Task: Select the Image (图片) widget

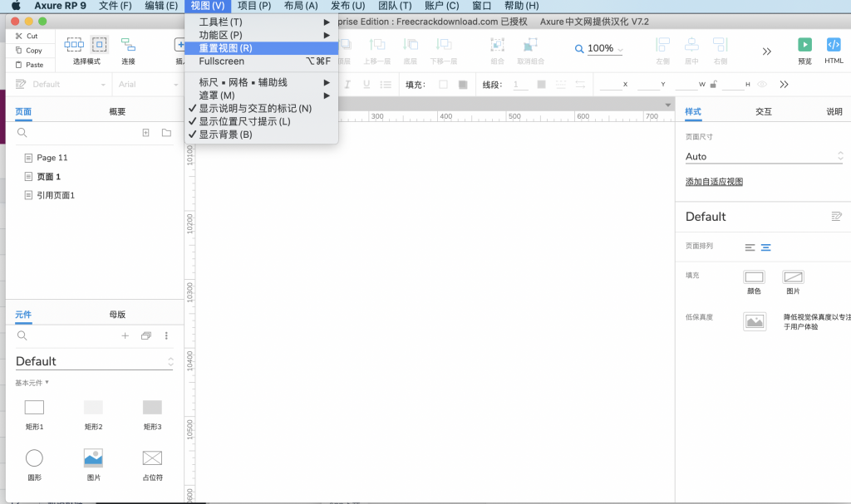Action: pyautogui.click(x=93, y=458)
